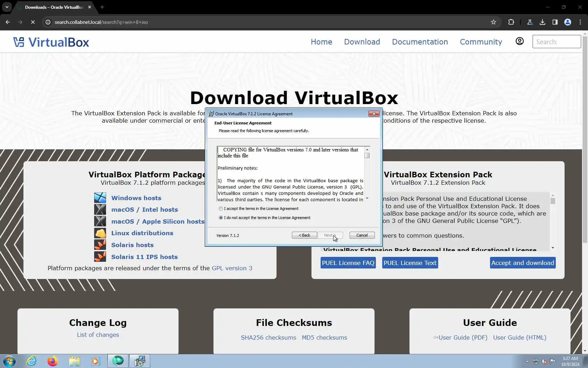
Task: Open Windows Explorer from the taskbar
Action: click(74, 361)
